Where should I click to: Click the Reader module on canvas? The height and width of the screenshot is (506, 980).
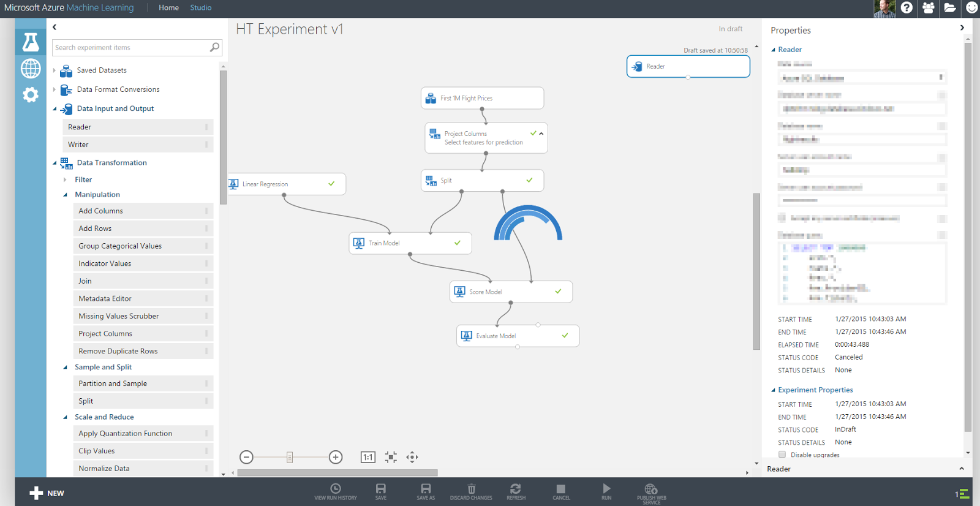tap(688, 66)
